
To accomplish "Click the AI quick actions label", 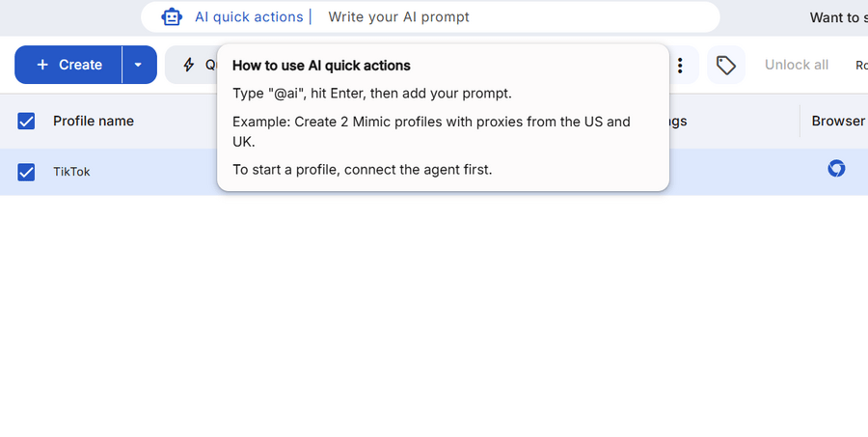I will click(248, 16).
